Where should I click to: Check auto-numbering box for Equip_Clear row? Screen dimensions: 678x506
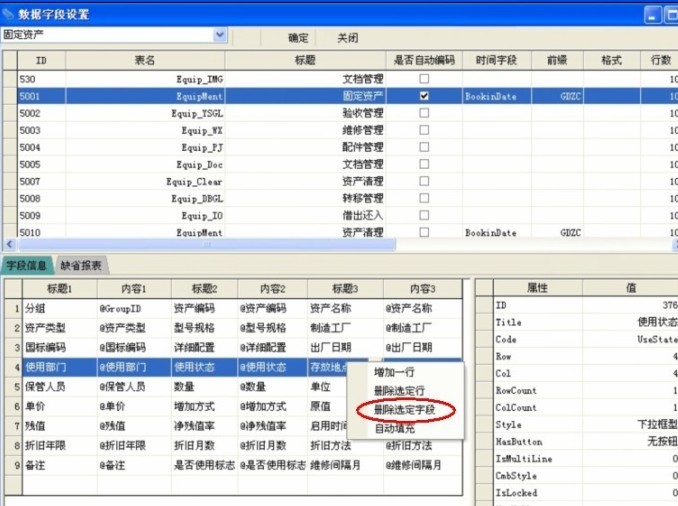[424, 181]
